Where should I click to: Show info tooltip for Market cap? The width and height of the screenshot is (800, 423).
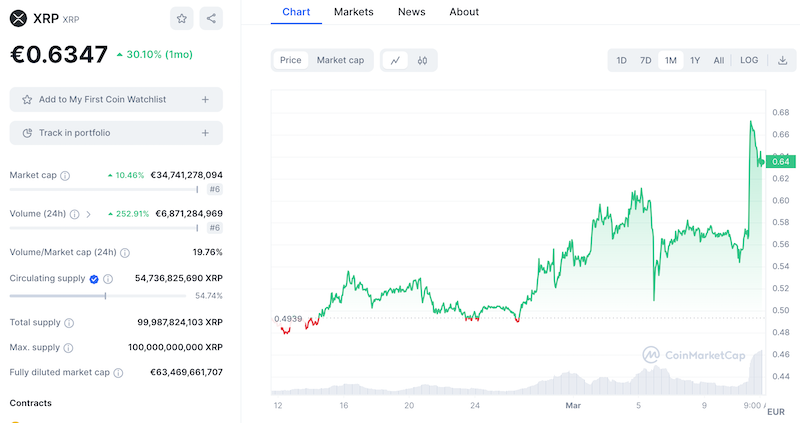click(x=65, y=176)
